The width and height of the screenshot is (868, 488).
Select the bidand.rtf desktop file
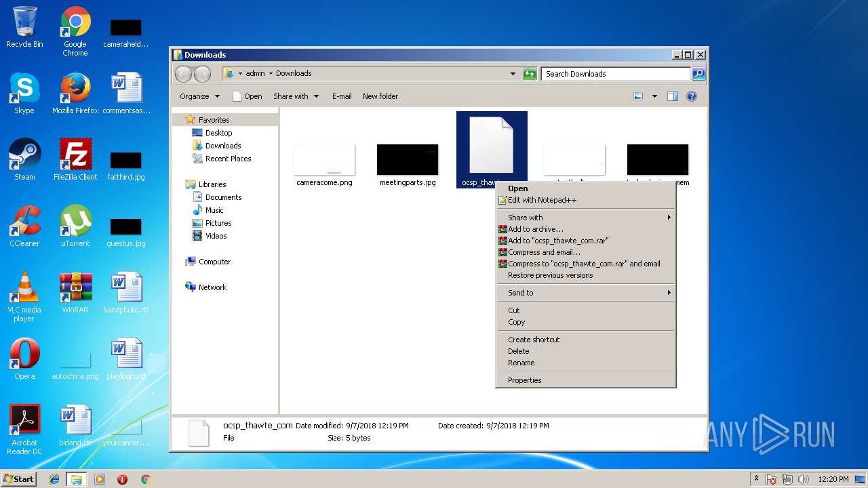[75, 426]
